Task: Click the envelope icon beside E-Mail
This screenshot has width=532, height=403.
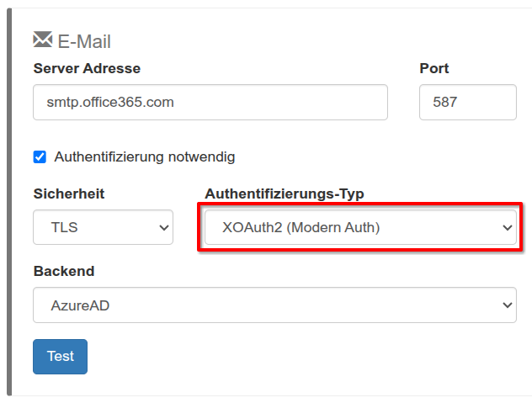Action: (42, 40)
